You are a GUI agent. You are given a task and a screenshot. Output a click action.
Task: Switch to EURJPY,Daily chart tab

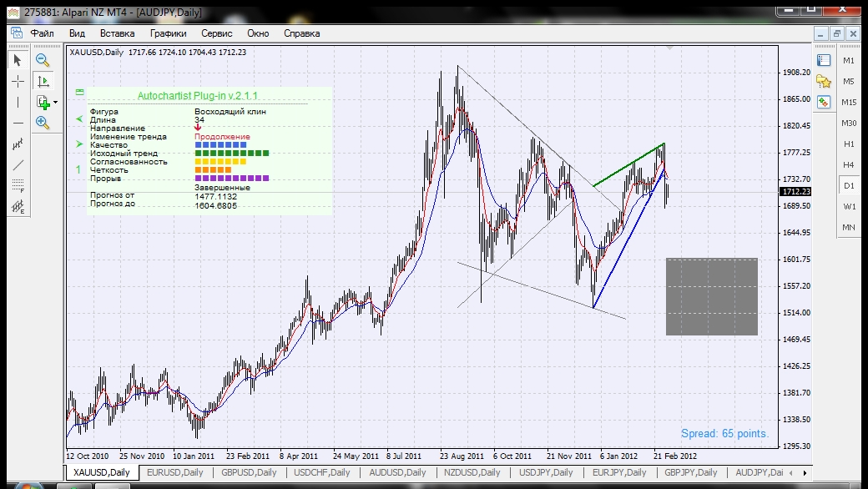pyautogui.click(x=619, y=472)
